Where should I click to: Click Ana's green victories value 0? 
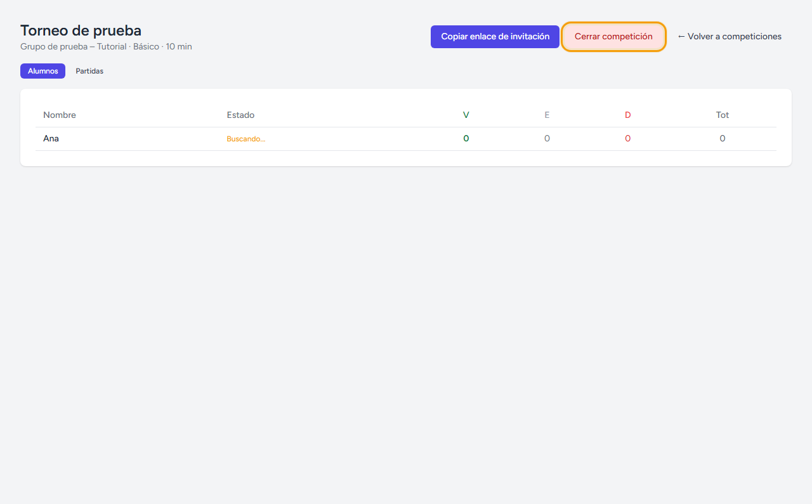(x=466, y=138)
